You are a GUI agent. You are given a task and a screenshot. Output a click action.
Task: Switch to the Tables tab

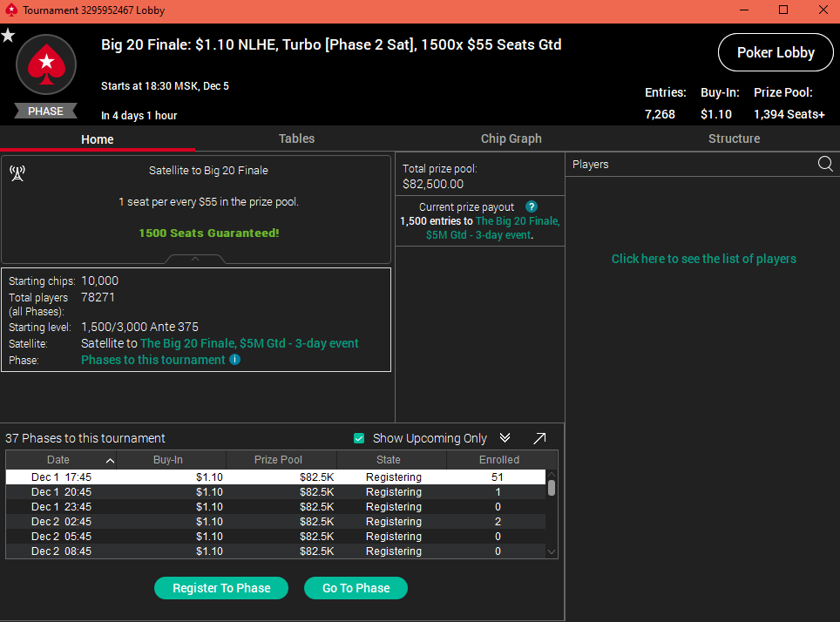click(x=296, y=139)
